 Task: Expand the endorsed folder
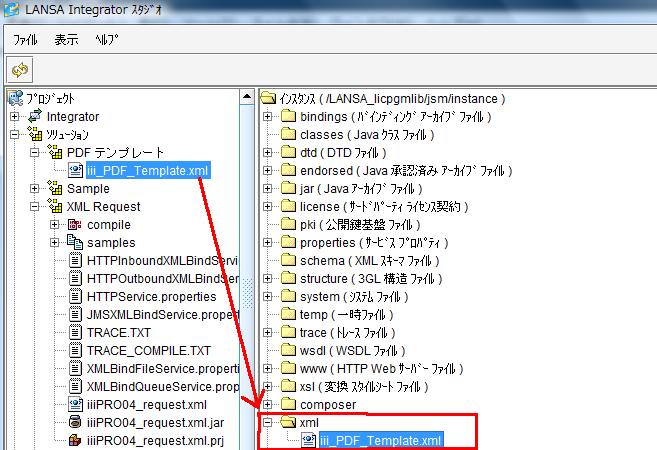point(268,171)
